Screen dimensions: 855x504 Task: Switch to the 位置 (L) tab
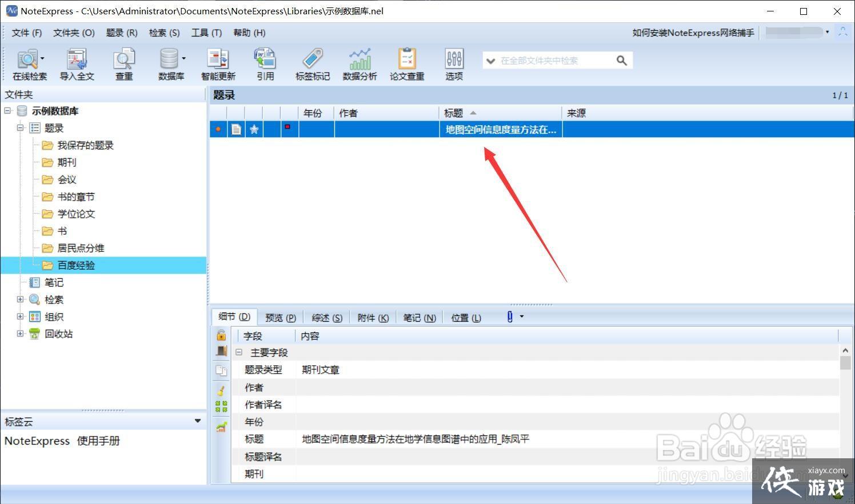tap(466, 318)
